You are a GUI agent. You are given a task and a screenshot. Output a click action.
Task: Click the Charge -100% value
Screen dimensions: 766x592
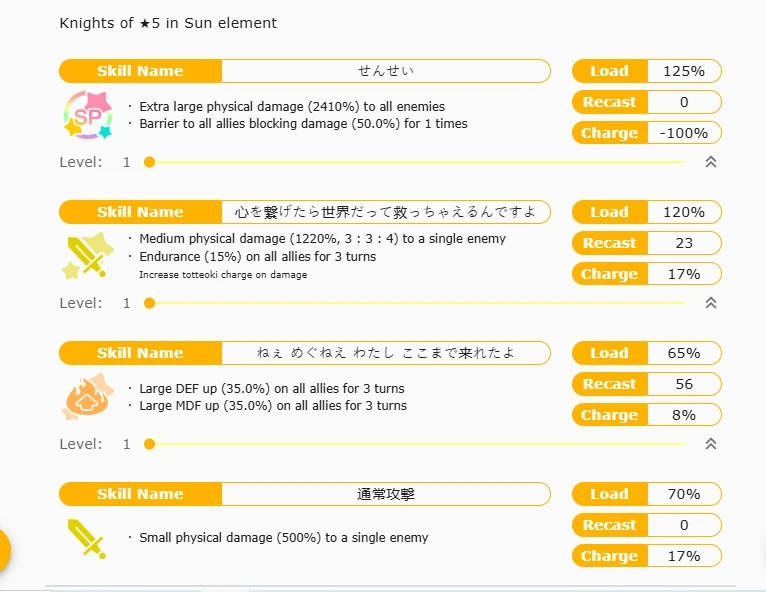pos(684,133)
